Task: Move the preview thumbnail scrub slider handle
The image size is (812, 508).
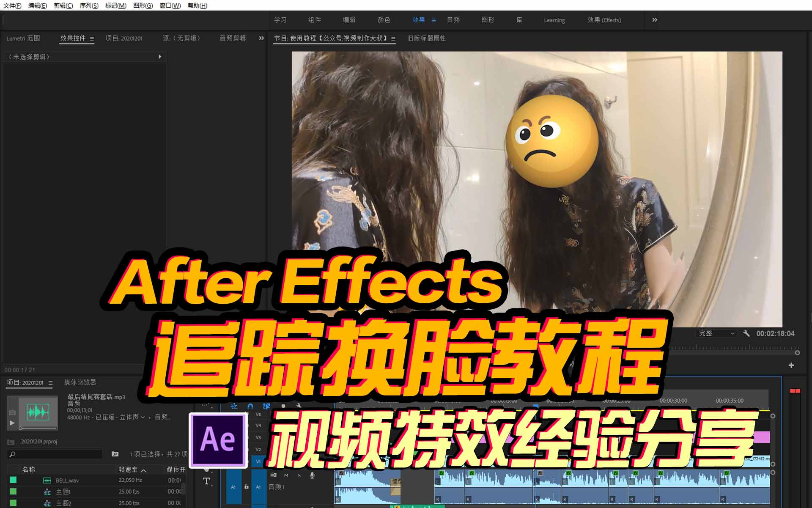Action: tap(20, 428)
